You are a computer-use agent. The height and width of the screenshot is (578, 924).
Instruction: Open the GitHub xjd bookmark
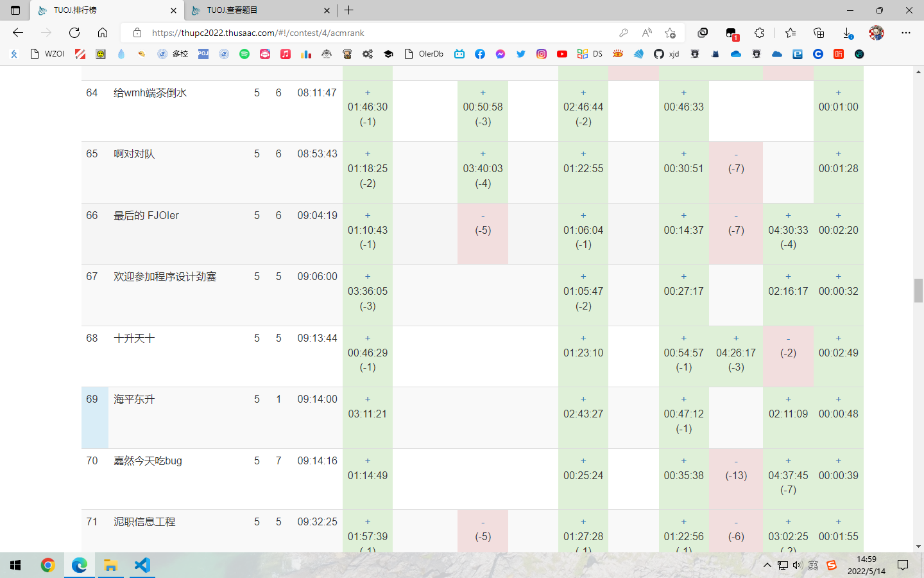(666, 54)
